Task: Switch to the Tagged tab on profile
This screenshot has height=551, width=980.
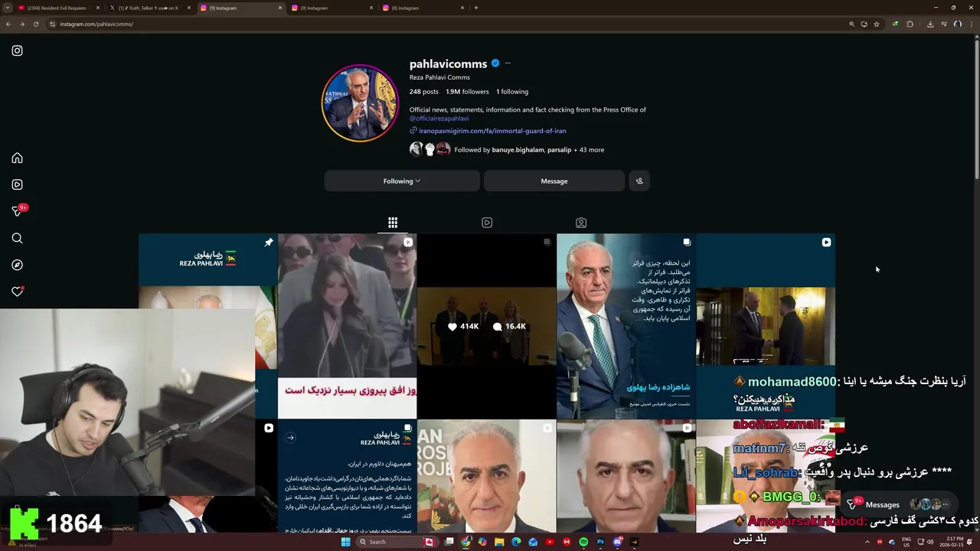Action: pos(581,223)
